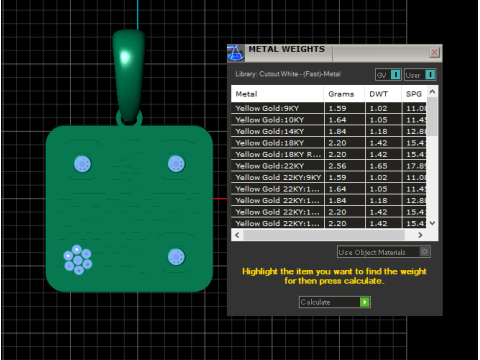
Task: Click the vertical scrollbar thumb
Action: pos(432,116)
